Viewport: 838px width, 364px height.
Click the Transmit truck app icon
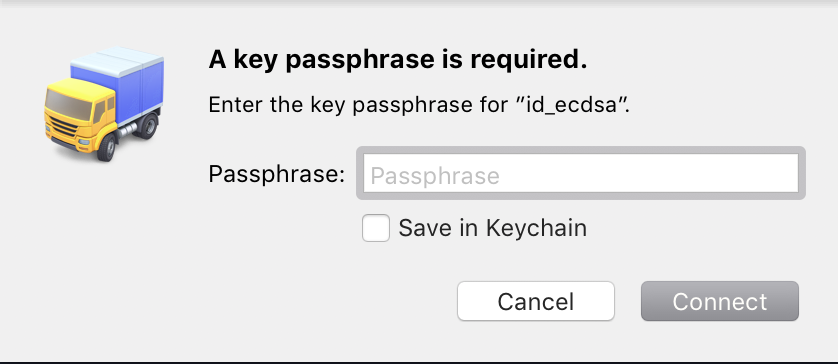(x=104, y=104)
